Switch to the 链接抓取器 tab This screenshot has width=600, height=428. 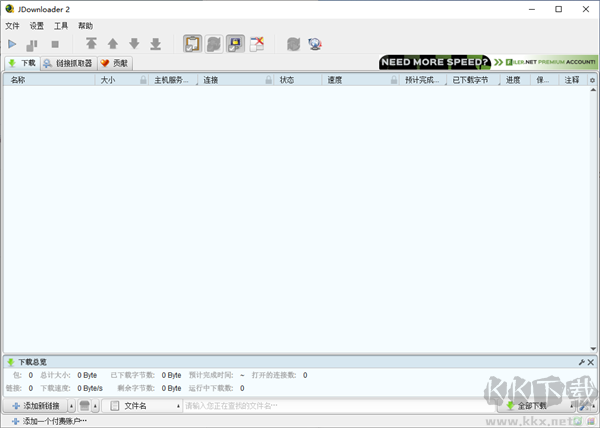68,63
